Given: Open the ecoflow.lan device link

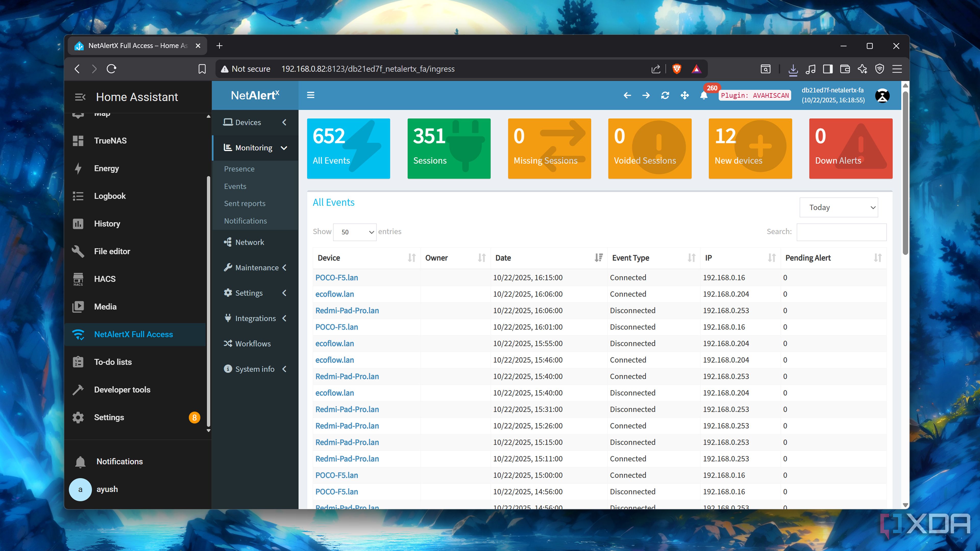Looking at the screenshot, I should [x=334, y=294].
